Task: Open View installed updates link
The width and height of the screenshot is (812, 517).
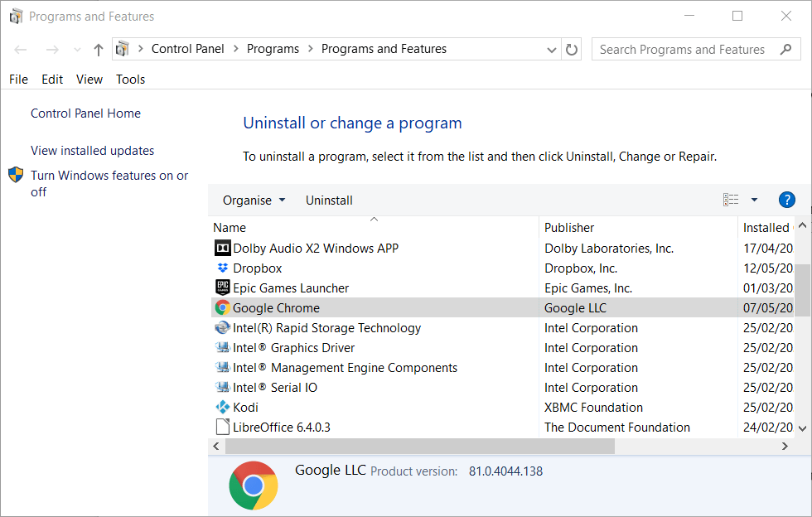Action: [92, 151]
